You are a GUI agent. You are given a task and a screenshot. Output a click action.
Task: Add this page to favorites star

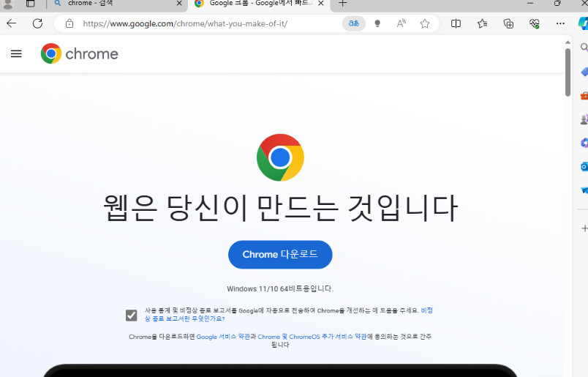click(424, 23)
